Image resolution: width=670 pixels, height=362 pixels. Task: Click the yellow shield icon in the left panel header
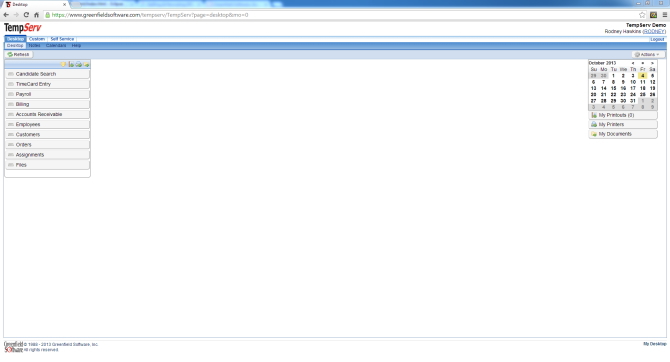click(x=63, y=64)
